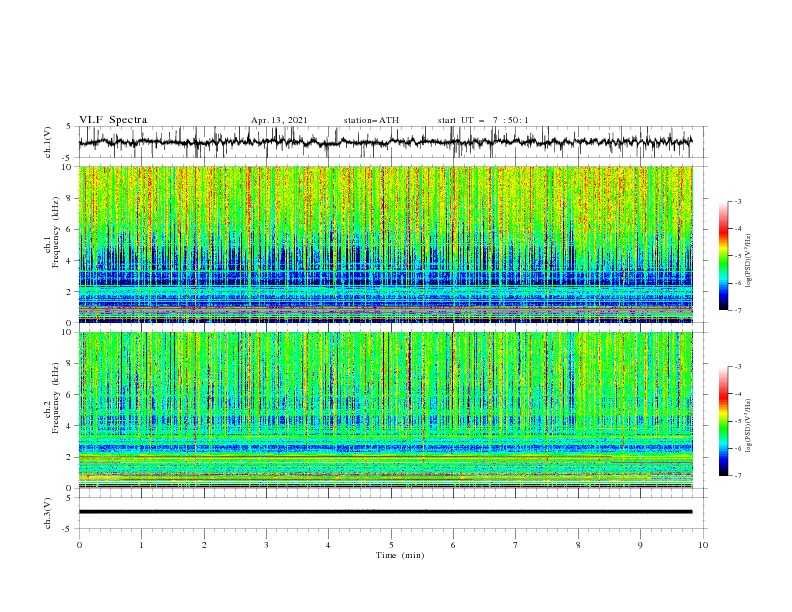Click tick label "10" on the Time axis
The width and height of the screenshot is (792, 612).
pos(703,545)
